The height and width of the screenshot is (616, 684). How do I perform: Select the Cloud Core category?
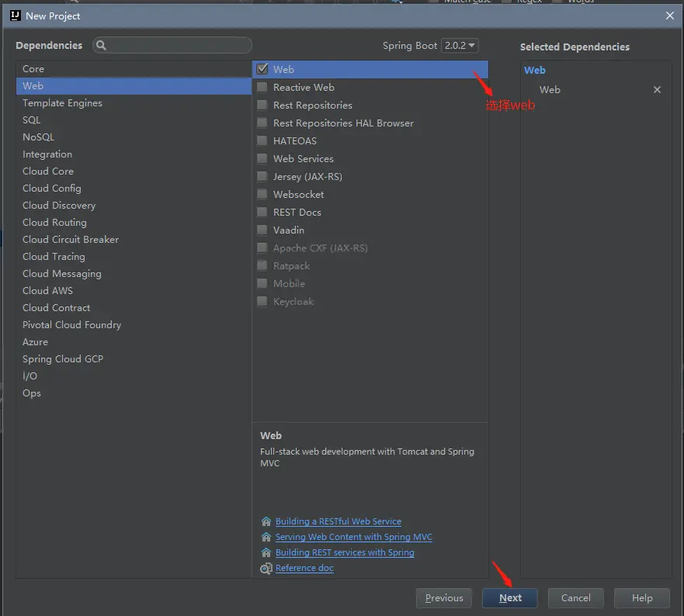point(134,171)
